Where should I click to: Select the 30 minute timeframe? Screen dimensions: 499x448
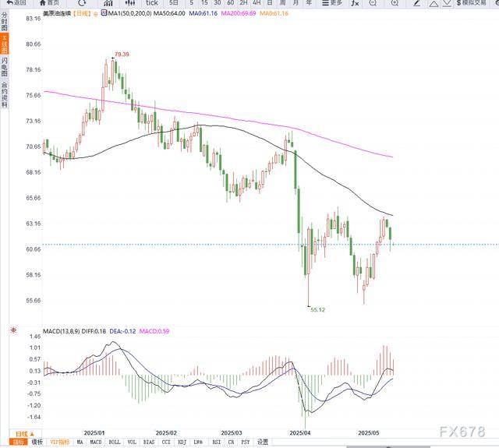pos(218,2)
